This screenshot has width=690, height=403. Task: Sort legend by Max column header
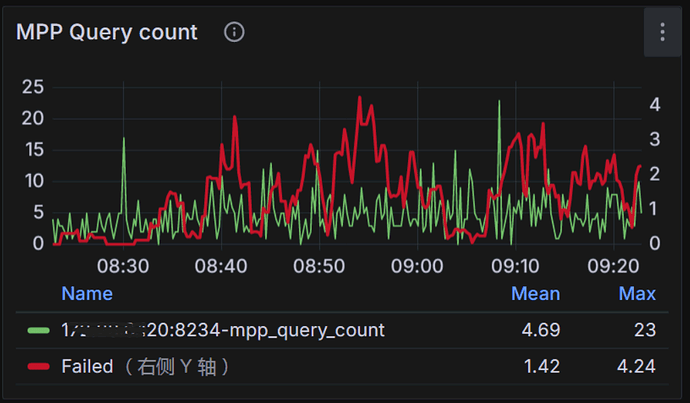637,293
